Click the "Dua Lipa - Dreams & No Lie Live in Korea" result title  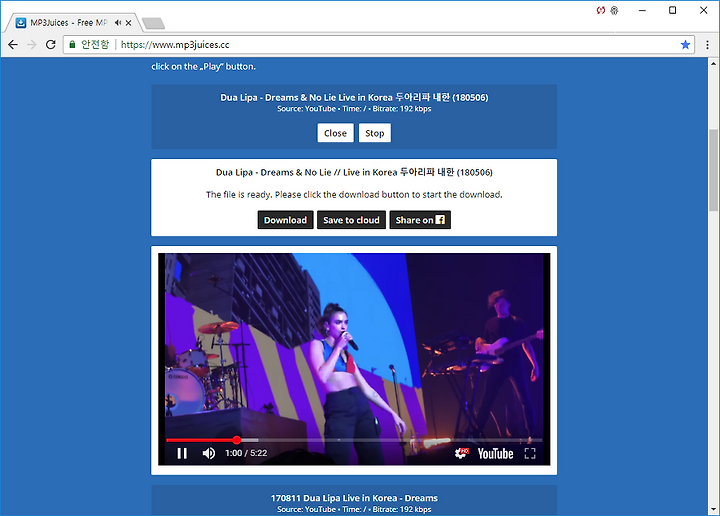coord(354,97)
